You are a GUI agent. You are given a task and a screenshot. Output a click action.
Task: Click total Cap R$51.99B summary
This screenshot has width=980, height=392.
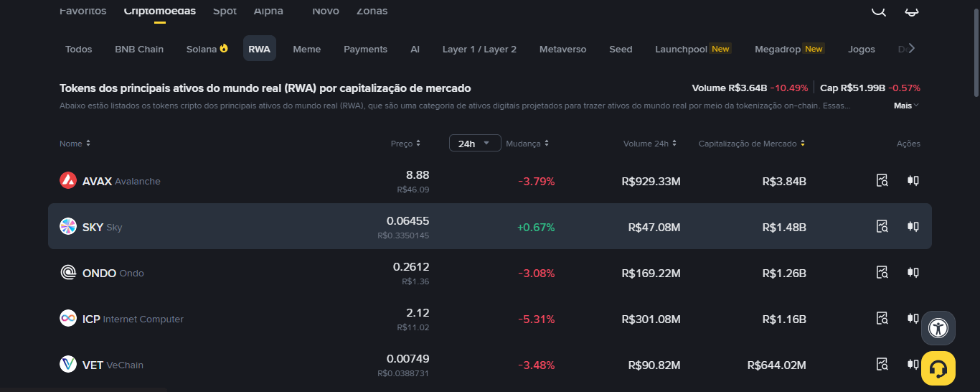click(870, 88)
